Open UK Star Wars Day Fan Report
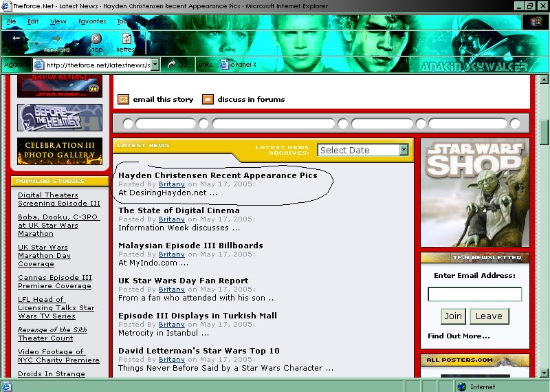The height and width of the screenshot is (392, 550). pos(183,281)
